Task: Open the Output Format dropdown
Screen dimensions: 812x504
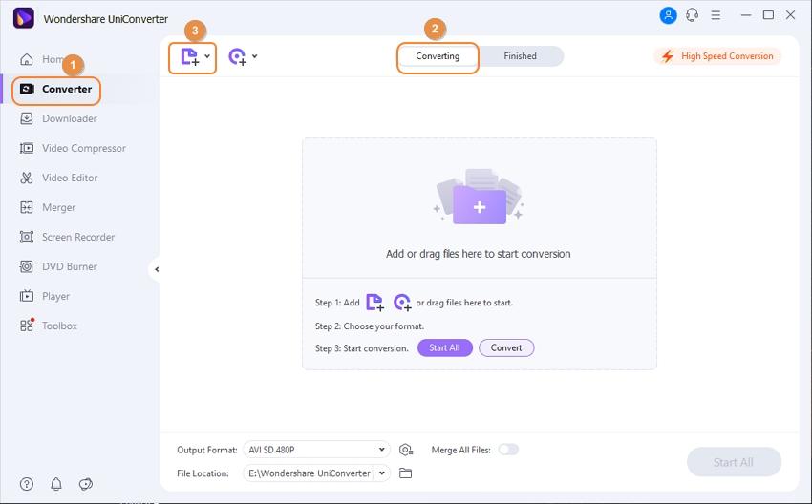Action: click(316, 450)
